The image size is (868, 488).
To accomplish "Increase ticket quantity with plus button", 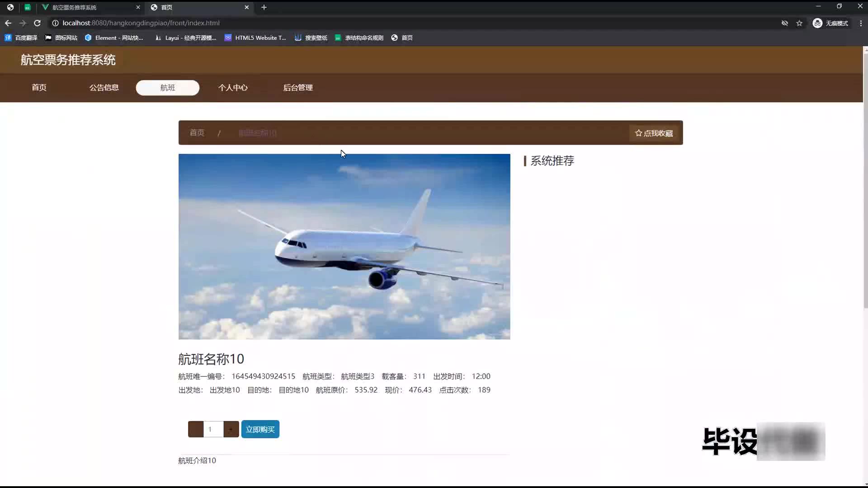I will [x=231, y=429].
